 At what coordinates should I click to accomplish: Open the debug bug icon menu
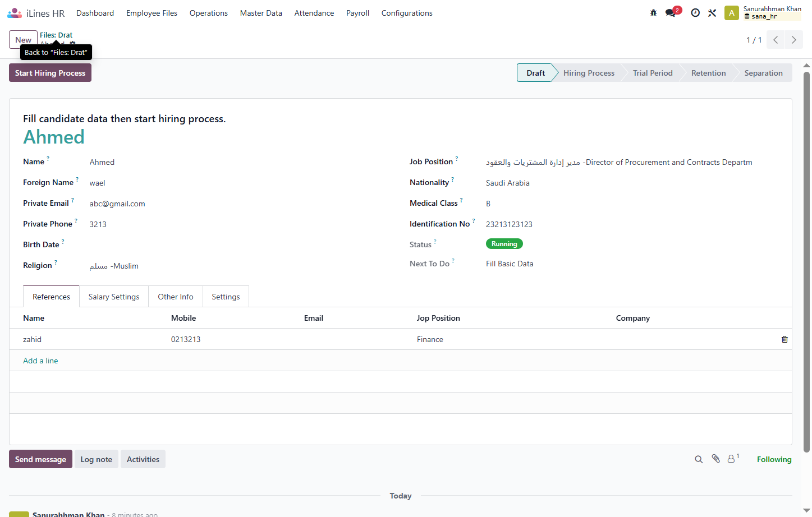coord(653,13)
